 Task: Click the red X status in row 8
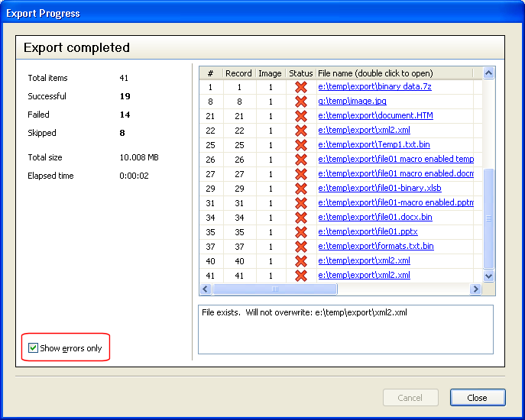[301, 102]
